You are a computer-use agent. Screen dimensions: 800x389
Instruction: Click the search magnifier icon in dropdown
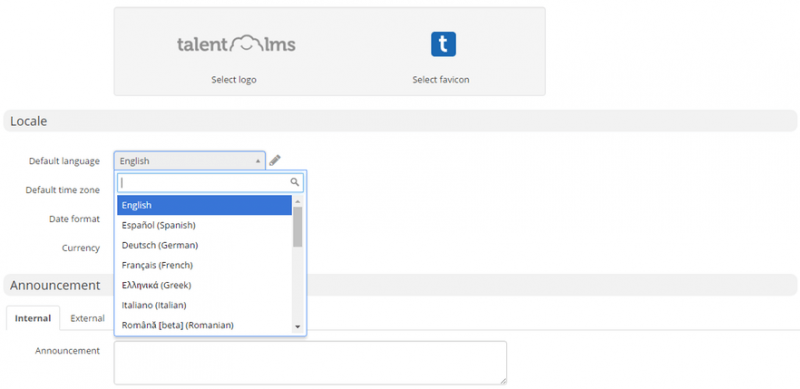click(294, 182)
